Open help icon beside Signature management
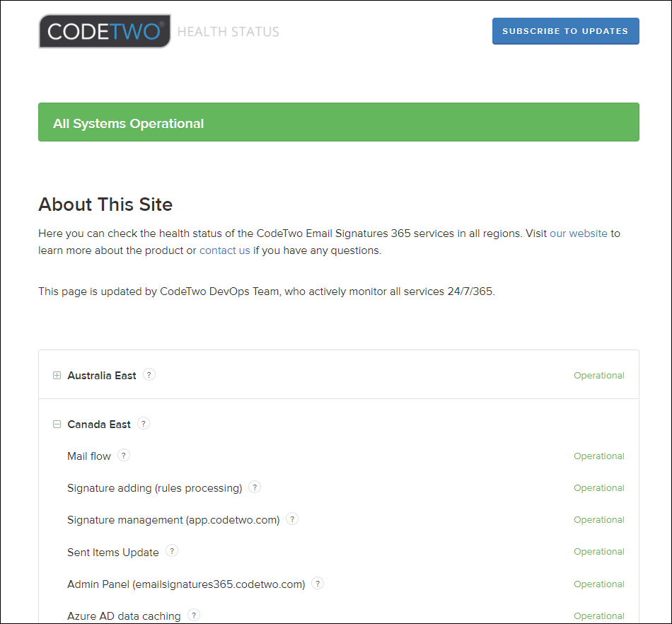Screen dimensions: 672x624 [292, 519]
